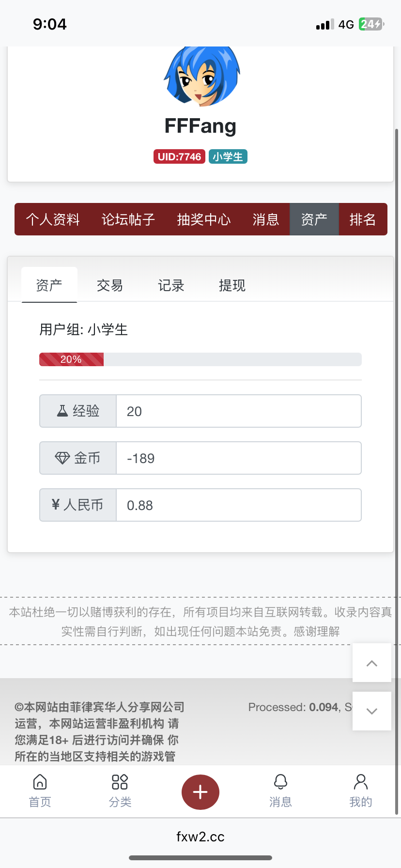Switch to the 交易 tab
The width and height of the screenshot is (401, 868).
point(109,286)
